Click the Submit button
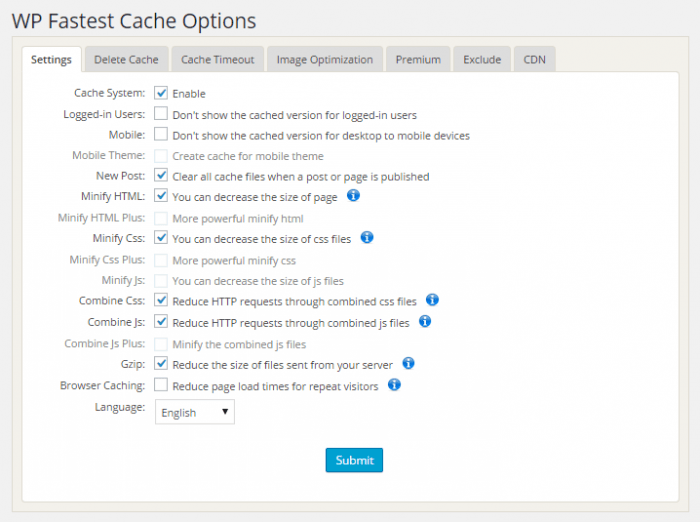The width and height of the screenshot is (700, 522). point(354,460)
